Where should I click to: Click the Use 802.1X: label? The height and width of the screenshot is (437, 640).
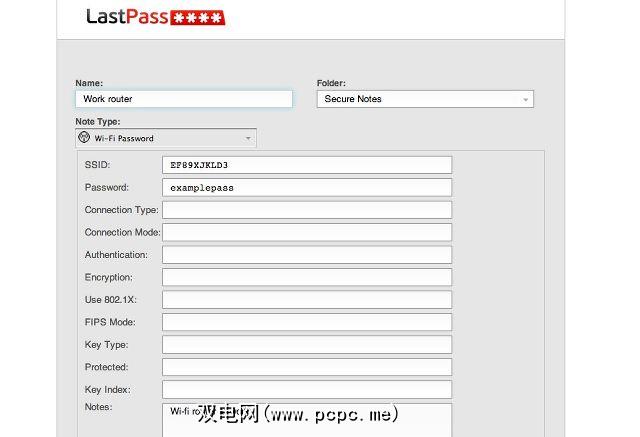111,299
